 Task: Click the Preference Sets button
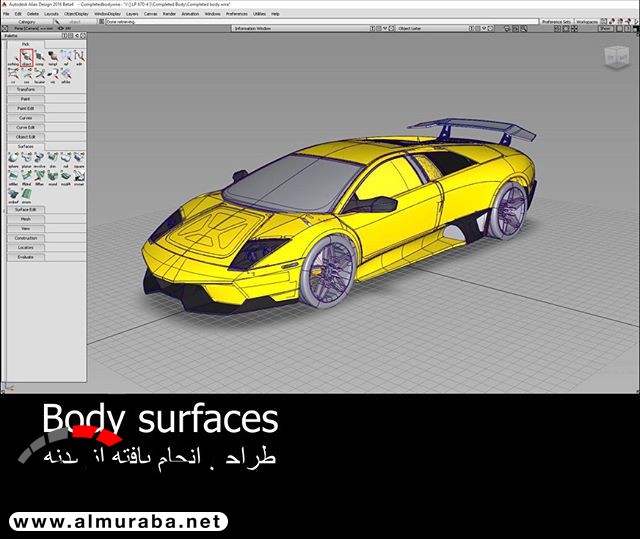[x=556, y=21]
